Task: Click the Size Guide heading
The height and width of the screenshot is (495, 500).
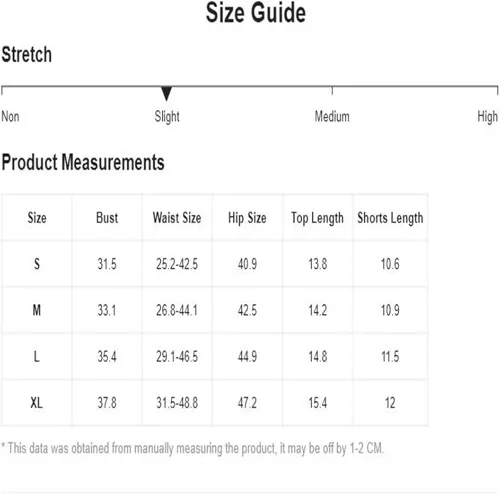Action: (x=256, y=13)
